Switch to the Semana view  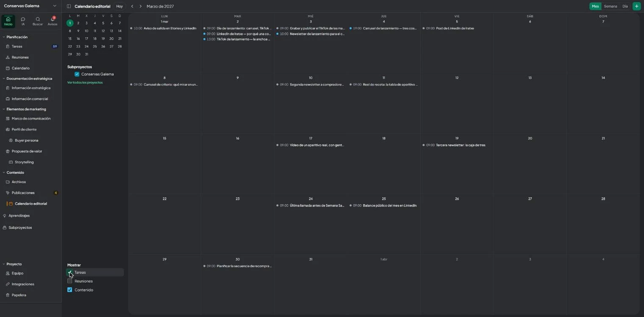coord(611,6)
